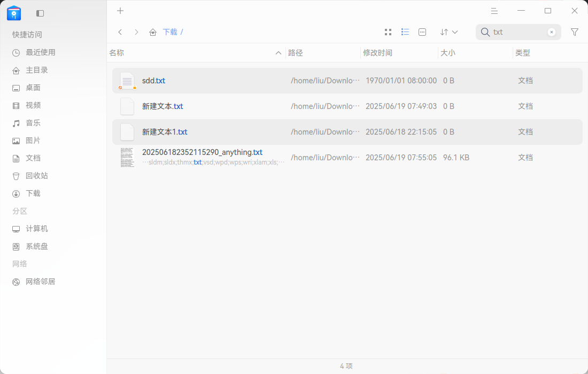Open the sort order dropdown

449,32
